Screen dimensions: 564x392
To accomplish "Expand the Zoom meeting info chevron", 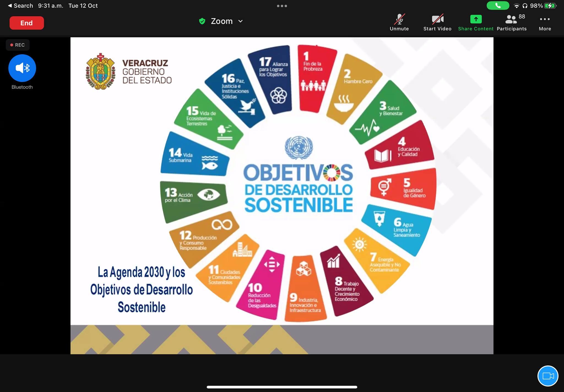I will (240, 21).
